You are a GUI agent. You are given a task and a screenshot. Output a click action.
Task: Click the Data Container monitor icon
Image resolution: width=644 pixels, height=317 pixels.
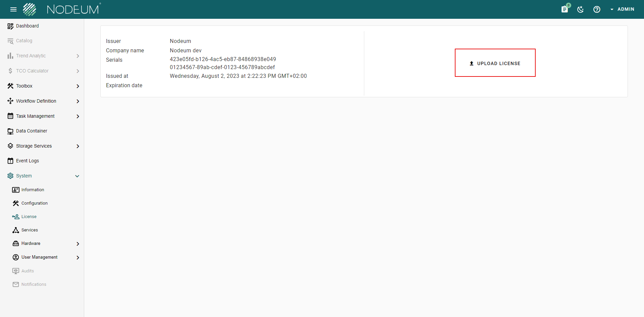[10, 131]
